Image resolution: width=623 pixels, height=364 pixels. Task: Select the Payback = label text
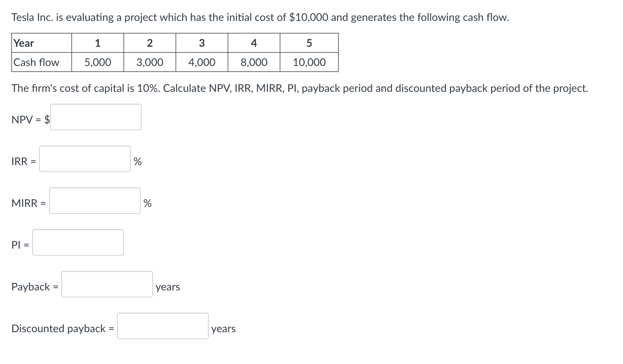(34, 286)
